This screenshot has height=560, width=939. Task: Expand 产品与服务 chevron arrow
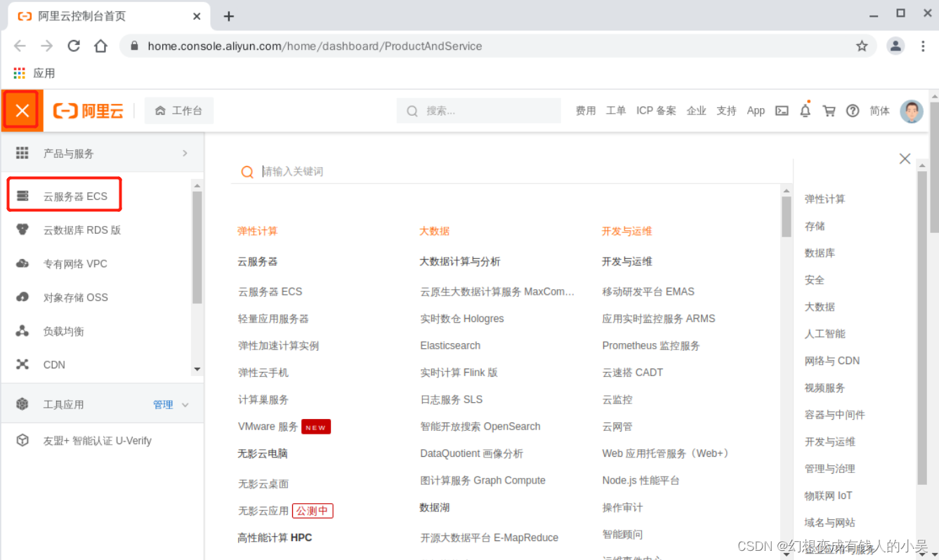coord(185,153)
